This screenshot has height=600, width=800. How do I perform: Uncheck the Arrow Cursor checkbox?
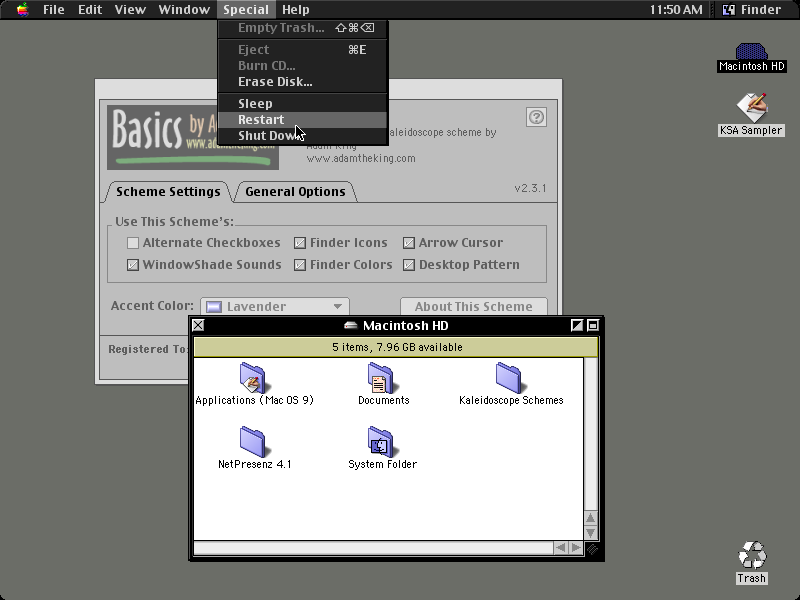(409, 243)
